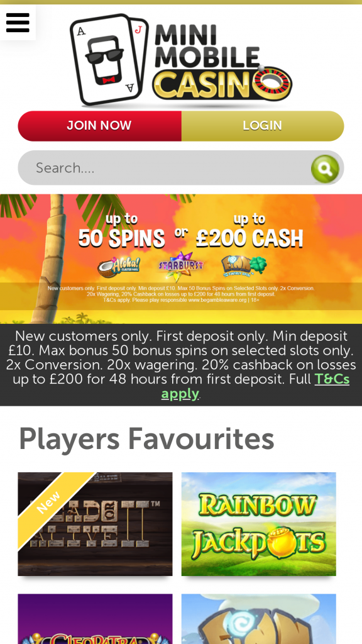
Task: Click the playing cards mascot icon
Action: click(109, 60)
